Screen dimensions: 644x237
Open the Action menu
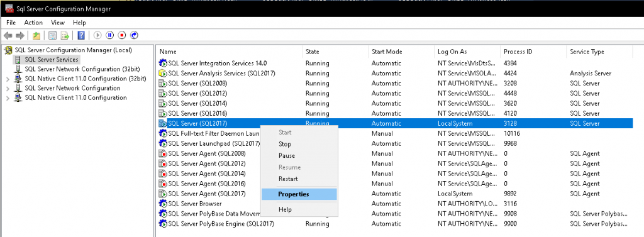33,23
